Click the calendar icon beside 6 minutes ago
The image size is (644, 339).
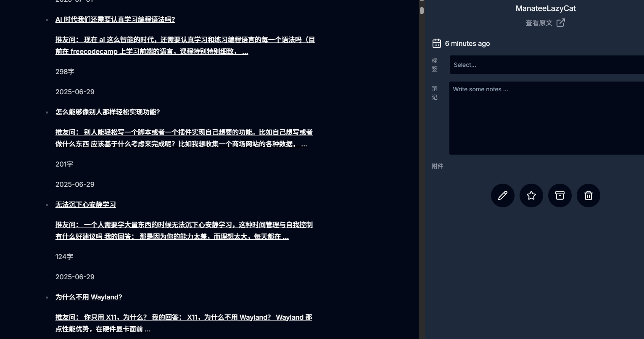click(437, 43)
